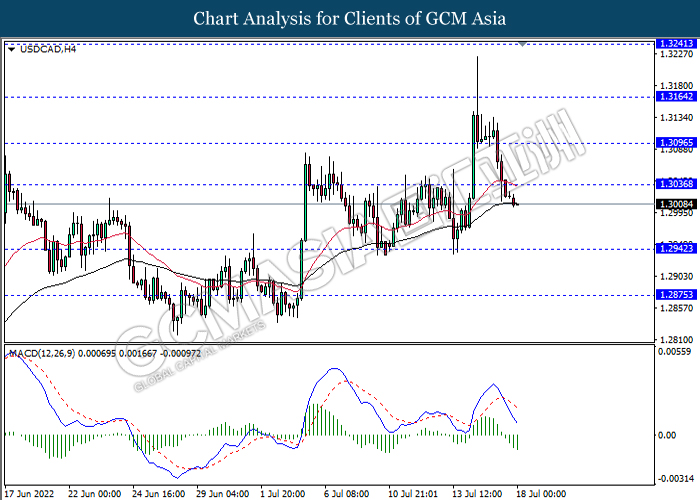Image resolution: width=700 pixels, height=500 pixels.
Task: Click the 1.31800 price axis value
Action: (x=676, y=85)
